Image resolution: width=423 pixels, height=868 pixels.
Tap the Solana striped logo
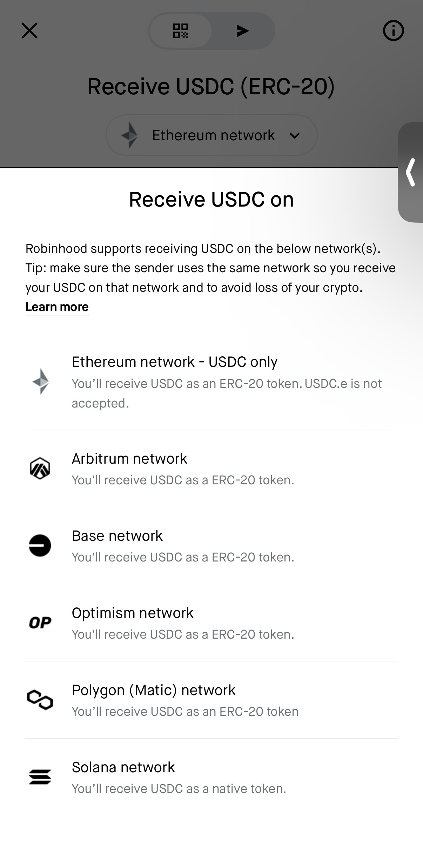[x=40, y=777]
